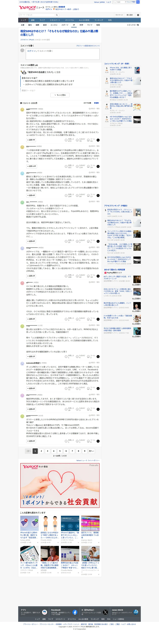The height and width of the screenshot is (644, 159).
Task: Expand 返信4件 under shi's comment
Action: pyautogui.click(x=31, y=195)
